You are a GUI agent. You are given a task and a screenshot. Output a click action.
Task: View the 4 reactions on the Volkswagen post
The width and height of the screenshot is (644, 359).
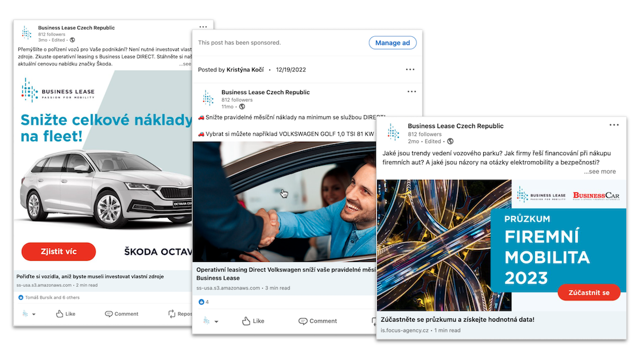(x=204, y=302)
